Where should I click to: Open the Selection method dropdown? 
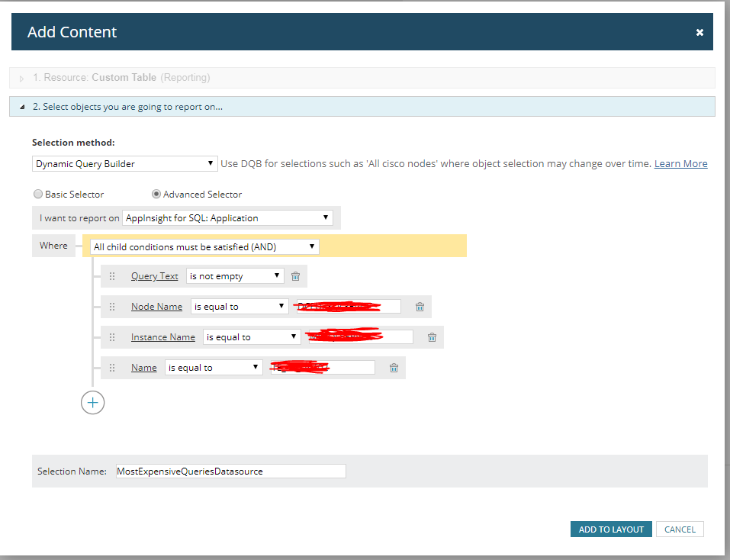pyautogui.click(x=125, y=163)
